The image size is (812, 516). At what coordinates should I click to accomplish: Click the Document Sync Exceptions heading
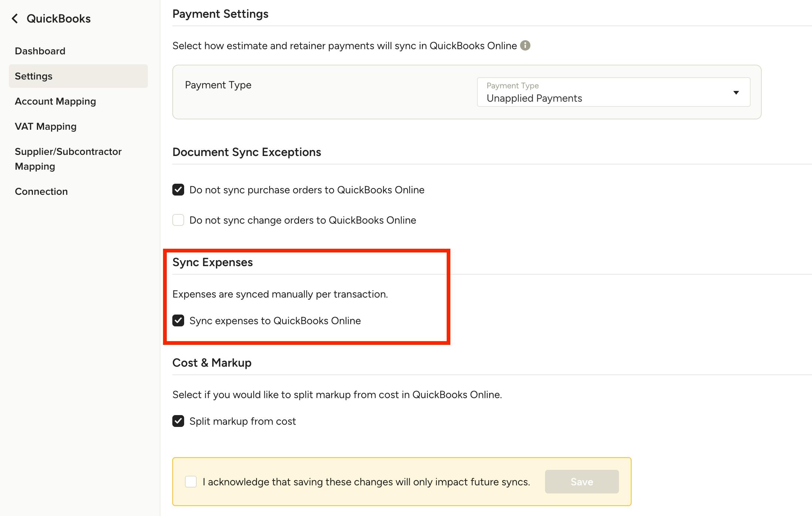pyautogui.click(x=247, y=152)
